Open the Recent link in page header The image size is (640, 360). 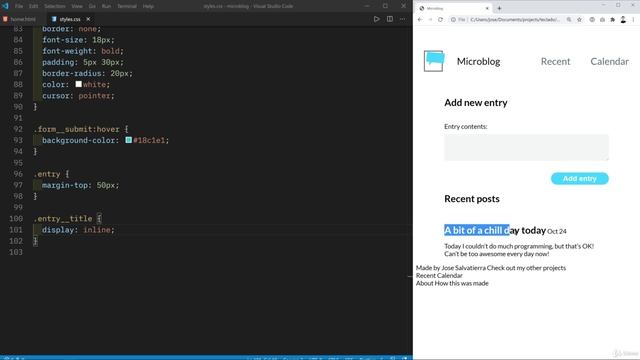(x=555, y=61)
